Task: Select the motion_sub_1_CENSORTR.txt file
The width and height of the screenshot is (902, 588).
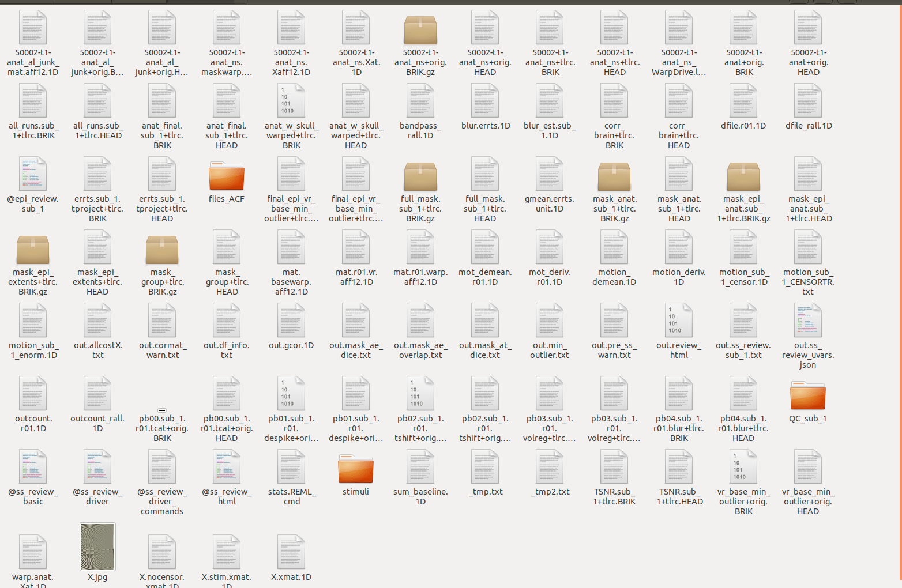Action: coord(808,247)
